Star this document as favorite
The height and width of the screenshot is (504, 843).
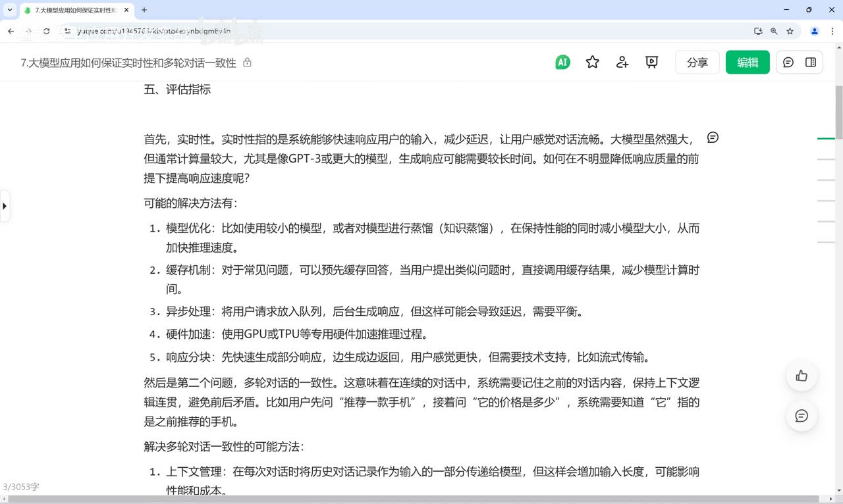point(593,63)
